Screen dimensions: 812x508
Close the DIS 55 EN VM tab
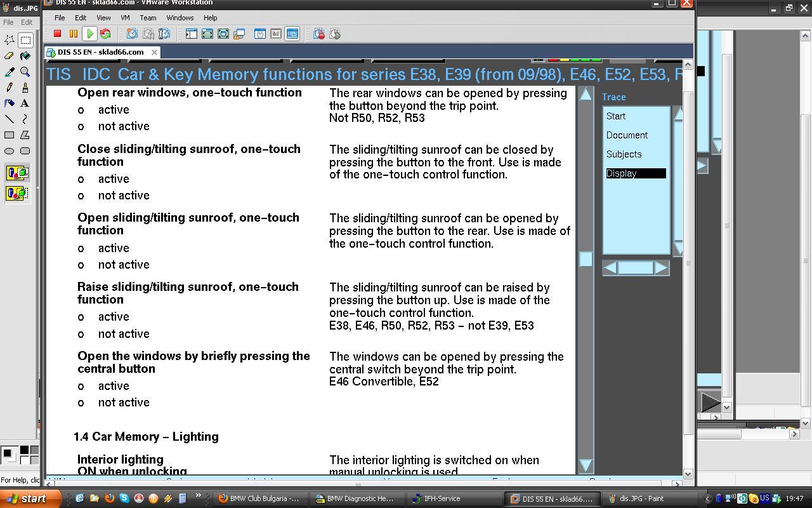tap(154, 52)
